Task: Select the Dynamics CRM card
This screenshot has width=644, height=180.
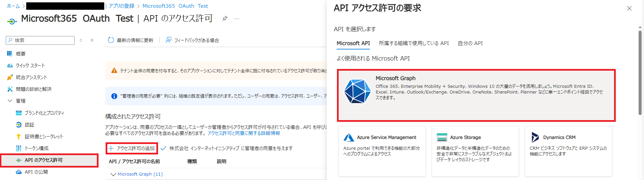Action: click(568, 151)
